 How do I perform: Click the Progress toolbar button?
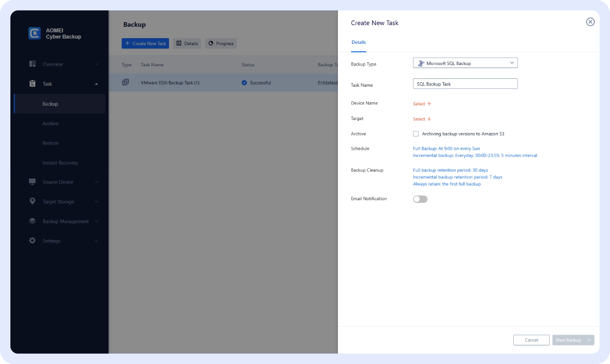221,43
